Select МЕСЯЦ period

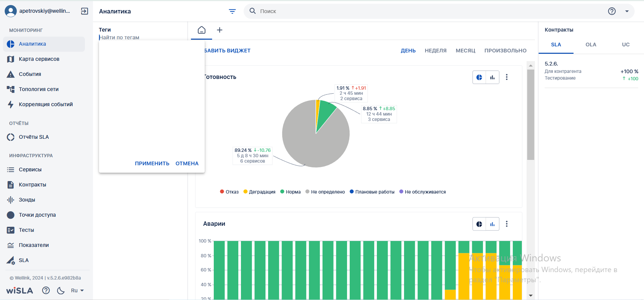coord(465,51)
